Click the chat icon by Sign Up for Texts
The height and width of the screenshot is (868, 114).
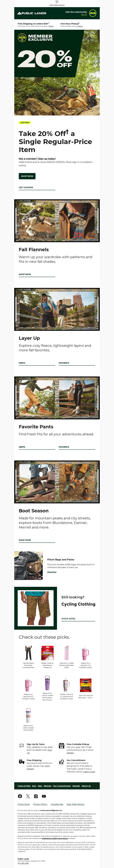[22, 746]
